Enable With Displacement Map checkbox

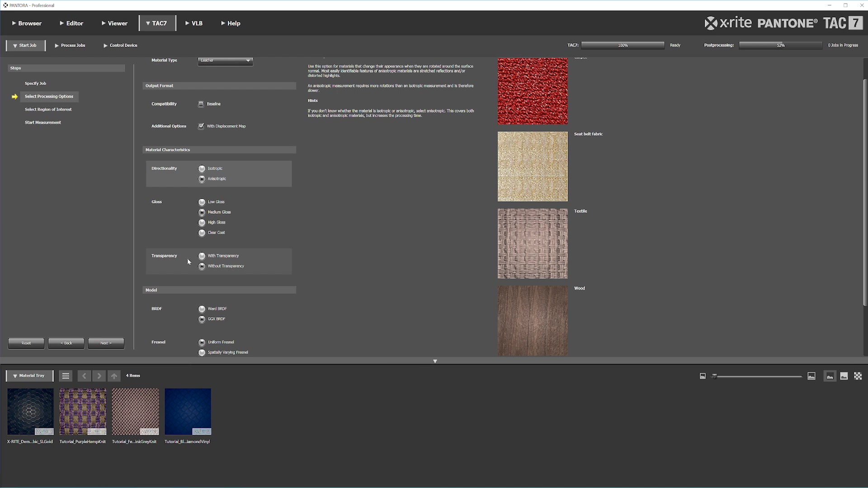click(x=201, y=126)
